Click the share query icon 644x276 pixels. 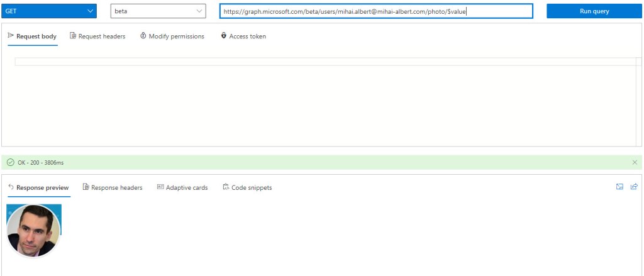tap(634, 187)
